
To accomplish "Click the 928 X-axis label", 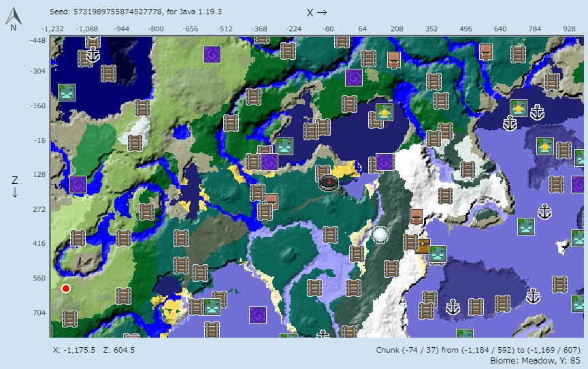I will pos(569,29).
